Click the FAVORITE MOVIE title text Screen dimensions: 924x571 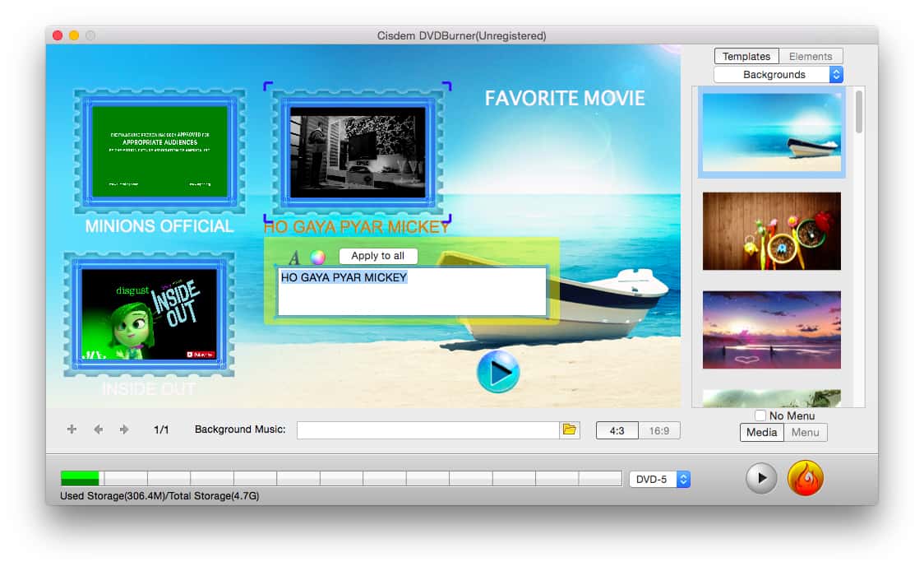point(565,98)
